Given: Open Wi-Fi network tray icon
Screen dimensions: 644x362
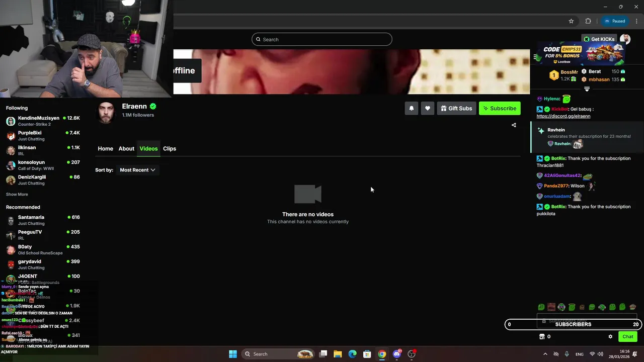Looking at the screenshot, I should click(x=592, y=354).
